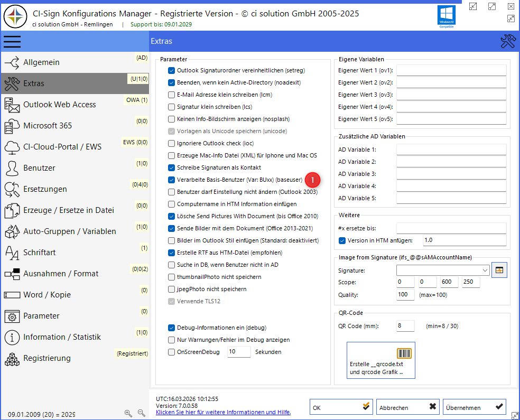The width and height of the screenshot is (520, 420).
Task: Enable E-Mail Adresse klein schreiben checkbox
Action: [171, 95]
